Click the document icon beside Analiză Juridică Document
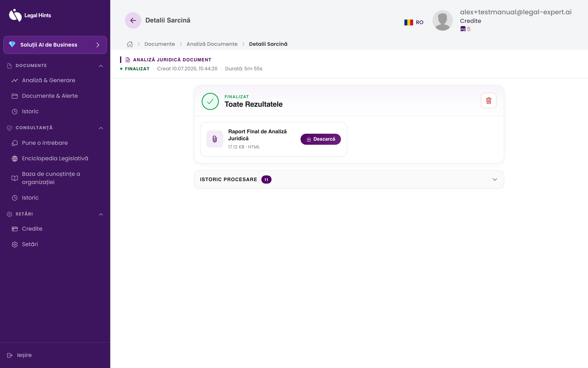 (x=128, y=60)
